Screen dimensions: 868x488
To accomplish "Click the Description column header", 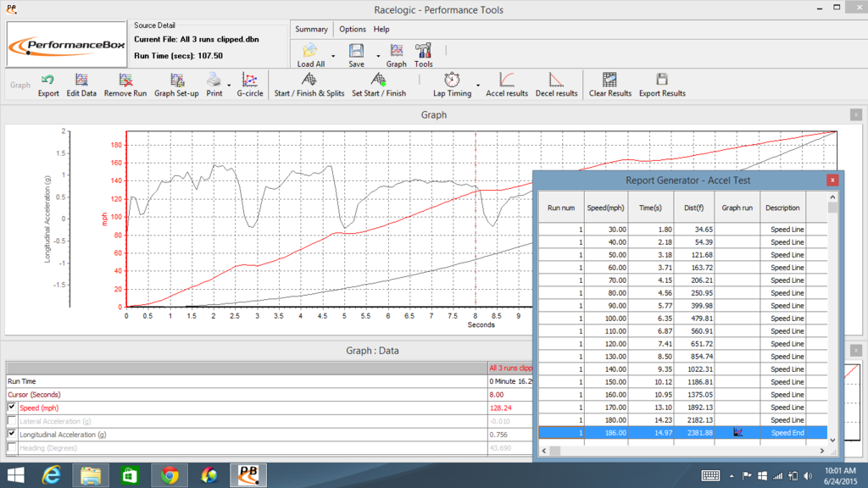I will [x=782, y=208].
